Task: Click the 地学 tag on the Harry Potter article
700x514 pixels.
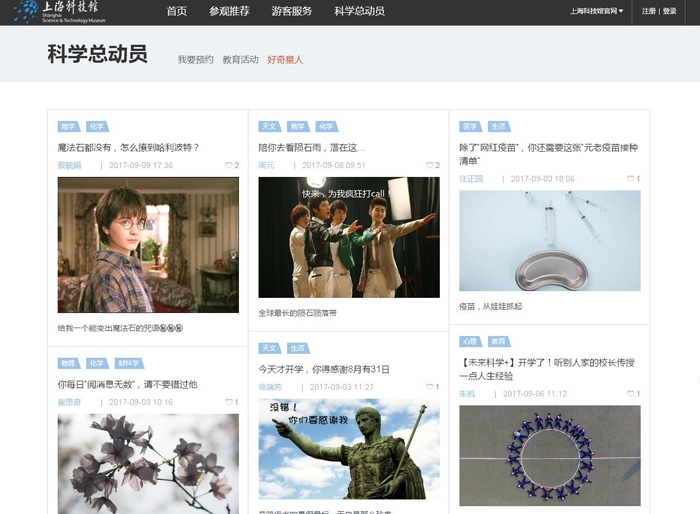Action: (69, 126)
